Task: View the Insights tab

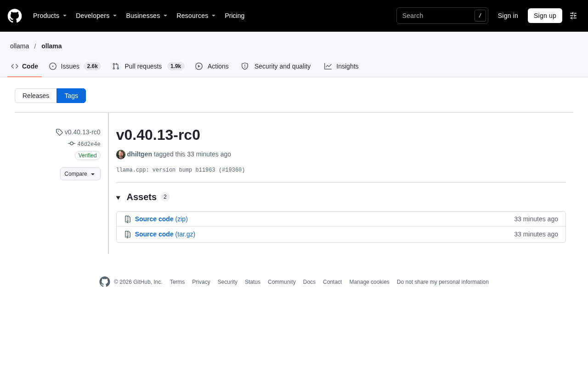Action: (341, 66)
